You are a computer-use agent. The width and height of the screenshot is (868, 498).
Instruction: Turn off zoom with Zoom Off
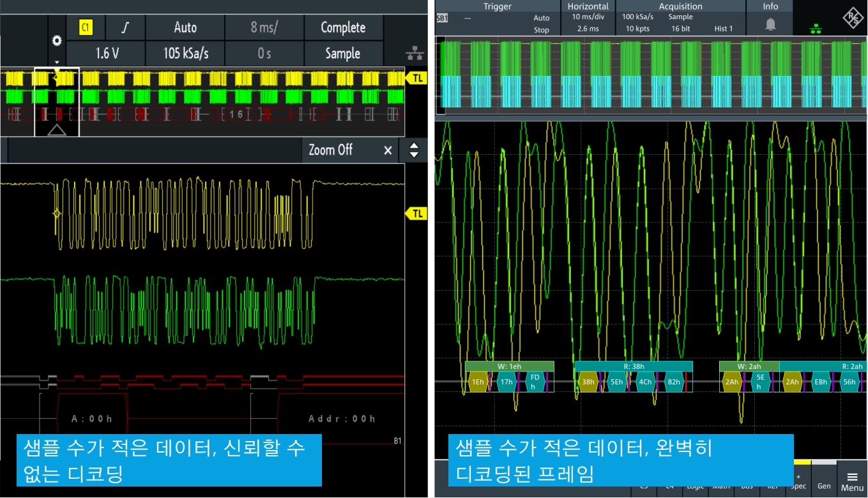[x=330, y=150]
